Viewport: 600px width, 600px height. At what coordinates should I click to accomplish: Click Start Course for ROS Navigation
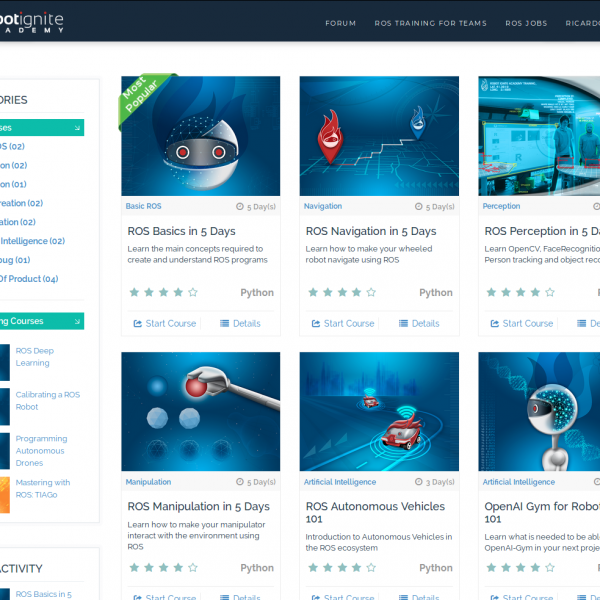343,323
